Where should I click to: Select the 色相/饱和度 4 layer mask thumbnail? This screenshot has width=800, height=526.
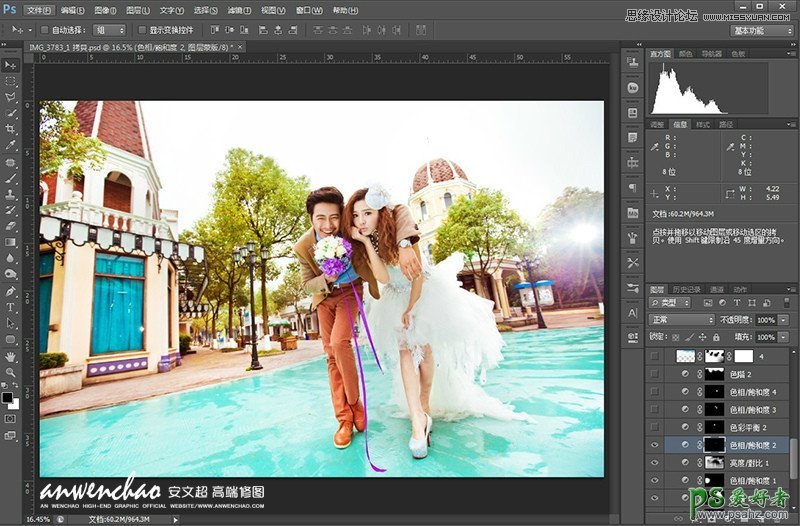[714, 391]
